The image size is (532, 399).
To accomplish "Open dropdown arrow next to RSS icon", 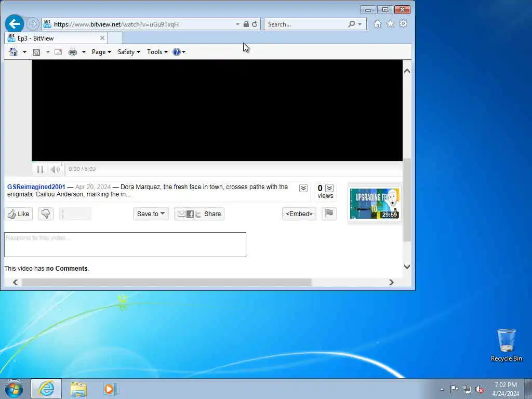I will (x=48, y=52).
